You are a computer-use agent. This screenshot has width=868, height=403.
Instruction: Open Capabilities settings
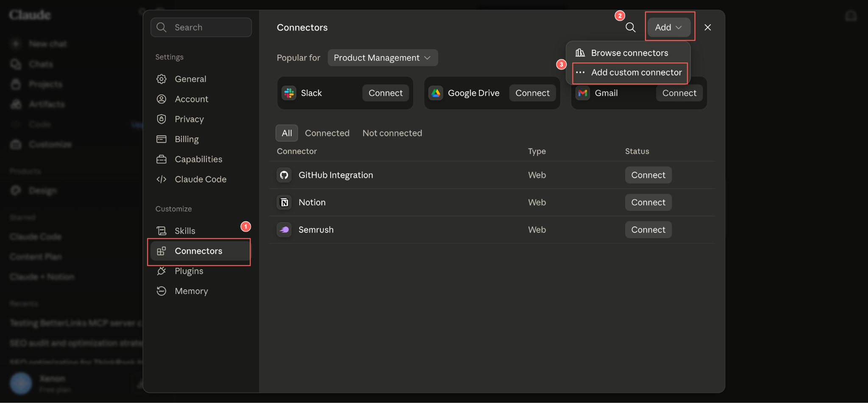point(200,159)
